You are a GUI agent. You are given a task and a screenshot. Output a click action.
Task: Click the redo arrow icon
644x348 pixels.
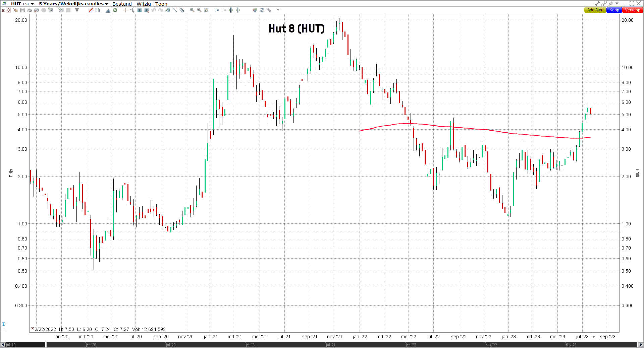pos(161,10)
